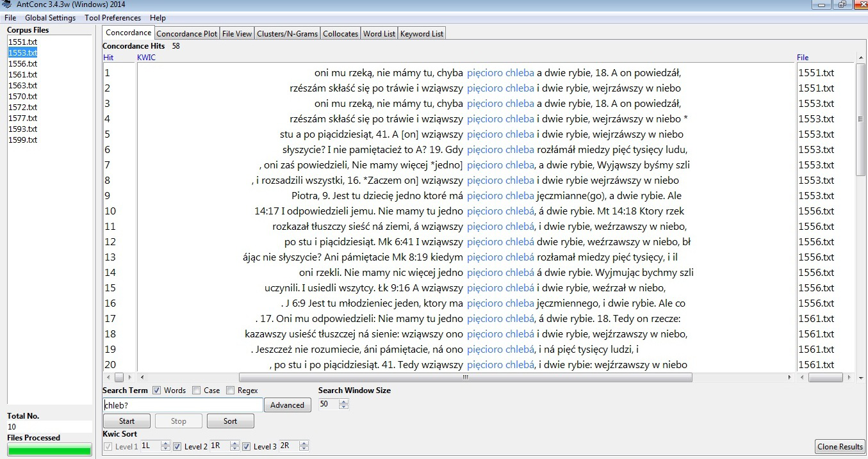Decrease the Level 3 sort position

point(304,449)
